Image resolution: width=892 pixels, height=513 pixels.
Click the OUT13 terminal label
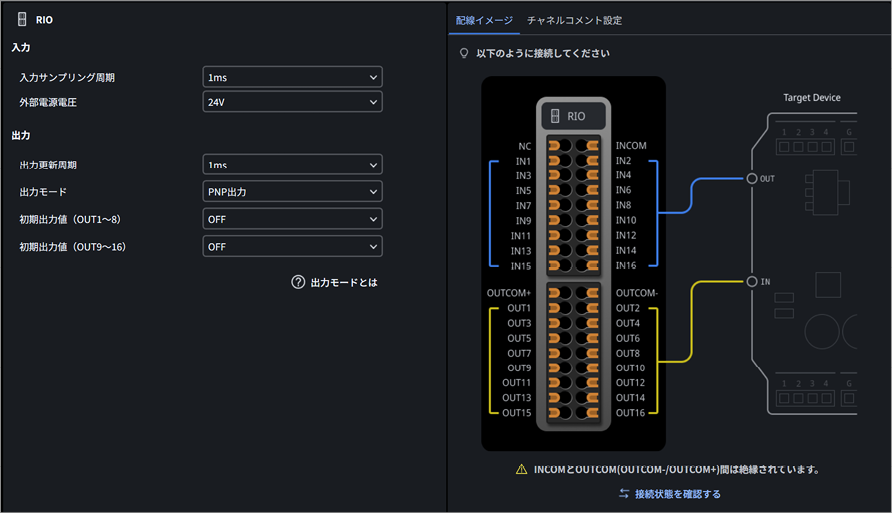point(517,398)
